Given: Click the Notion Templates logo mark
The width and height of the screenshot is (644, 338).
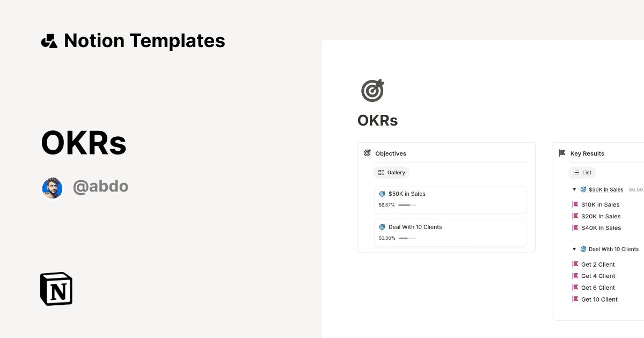Looking at the screenshot, I should pos(49,40).
